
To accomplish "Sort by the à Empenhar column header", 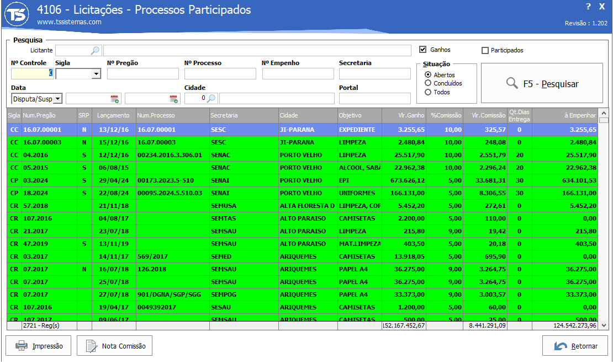I will [x=565, y=116].
